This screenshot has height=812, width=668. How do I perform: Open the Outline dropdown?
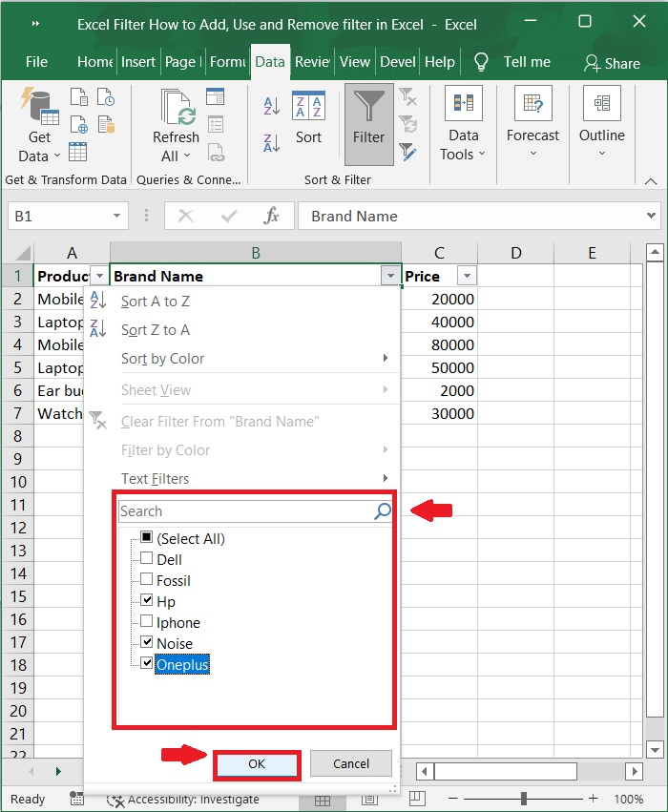click(602, 123)
